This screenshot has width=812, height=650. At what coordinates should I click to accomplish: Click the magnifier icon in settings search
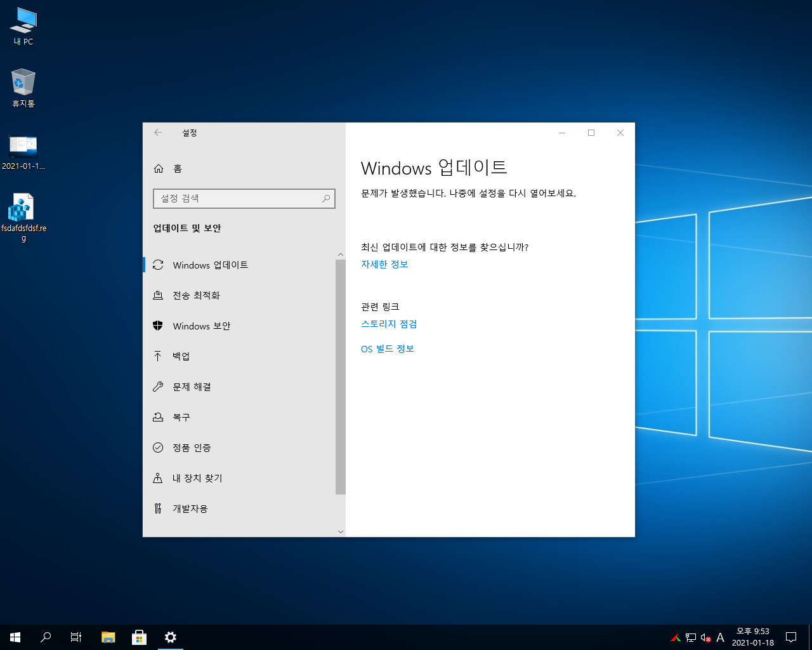point(326,199)
